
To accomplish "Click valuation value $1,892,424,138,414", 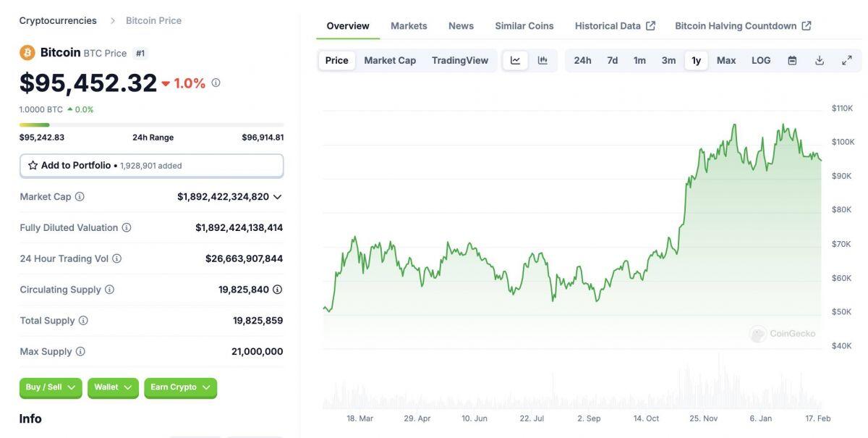I will point(239,227).
